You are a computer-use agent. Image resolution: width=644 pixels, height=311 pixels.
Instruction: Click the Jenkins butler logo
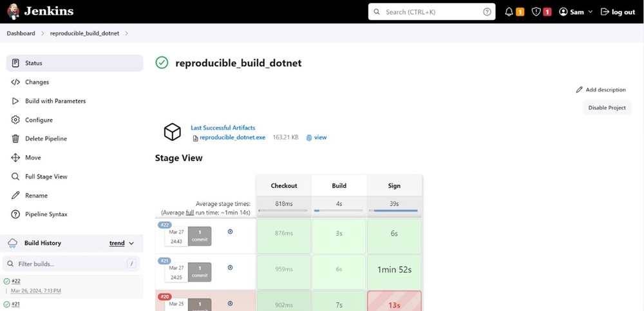tap(13, 12)
